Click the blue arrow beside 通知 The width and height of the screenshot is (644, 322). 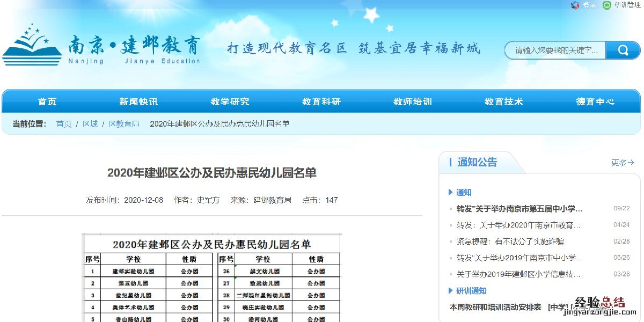coord(451,192)
